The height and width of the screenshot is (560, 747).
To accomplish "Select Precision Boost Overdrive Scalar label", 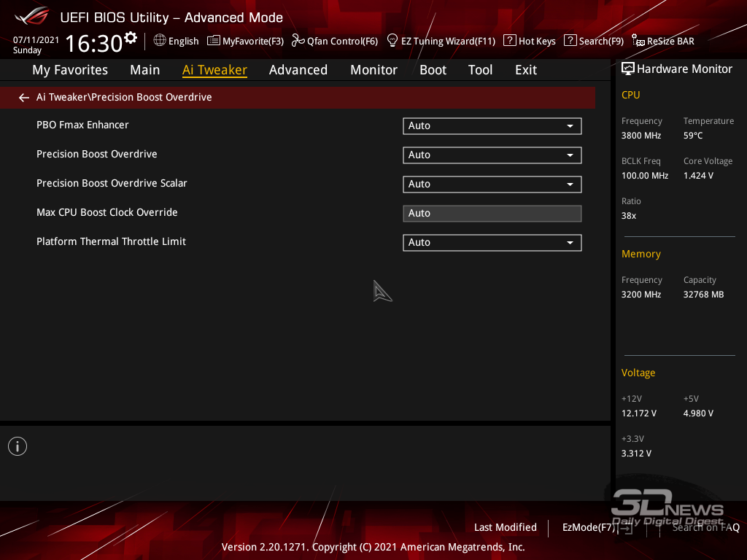I will pos(112,183).
